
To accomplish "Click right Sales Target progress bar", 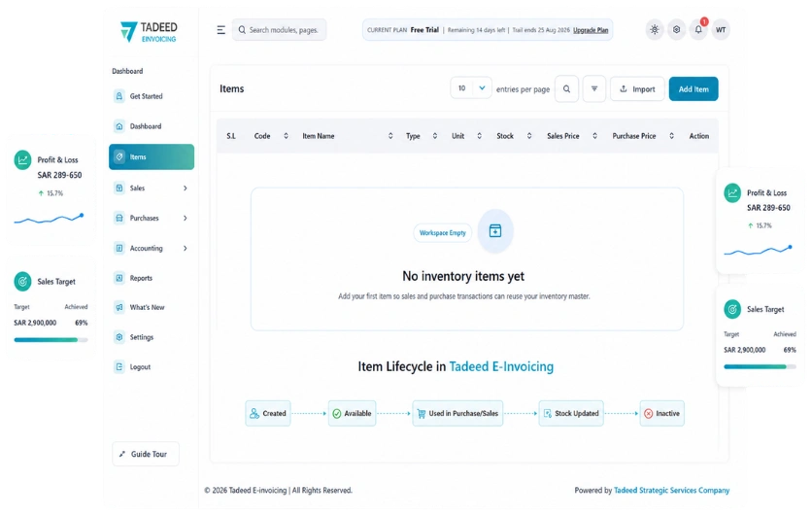I will (x=760, y=367).
